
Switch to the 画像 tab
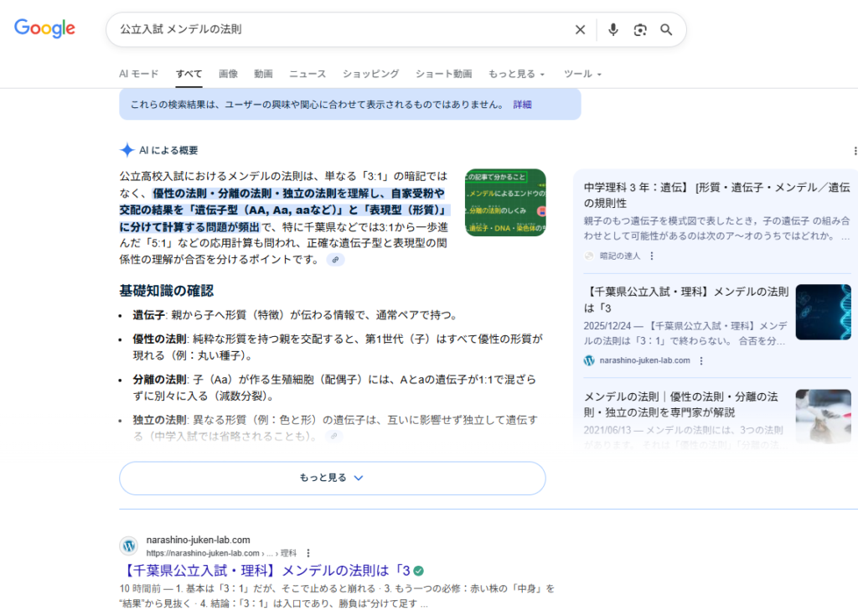(x=228, y=74)
